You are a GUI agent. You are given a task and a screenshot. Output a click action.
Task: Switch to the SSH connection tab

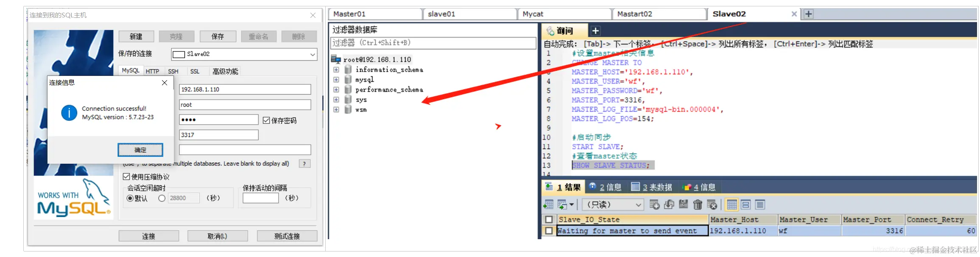[173, 71]
